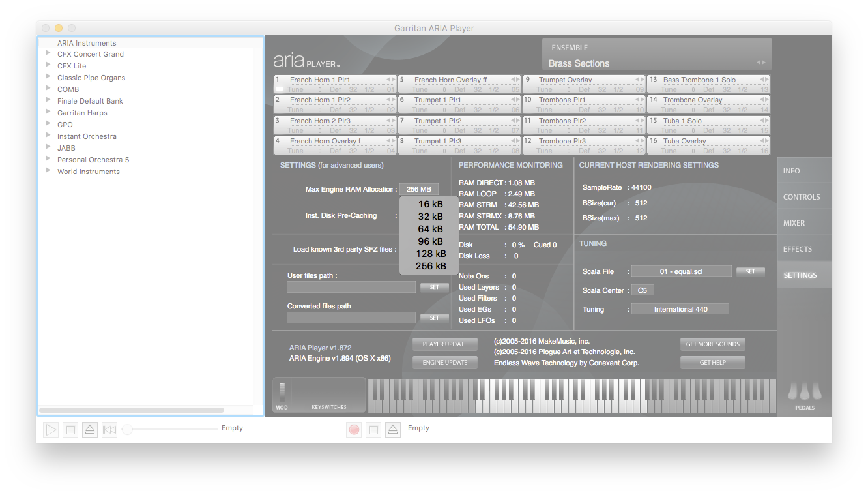Switch to the EFFECTS tab
This screenshot has width=868, height=495.
click(x=804, y=249)
